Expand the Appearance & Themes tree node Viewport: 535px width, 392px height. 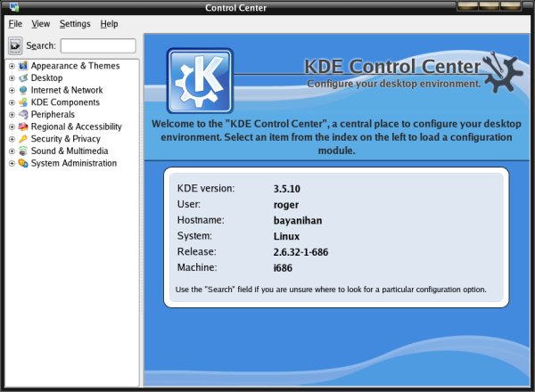[12, 66]
